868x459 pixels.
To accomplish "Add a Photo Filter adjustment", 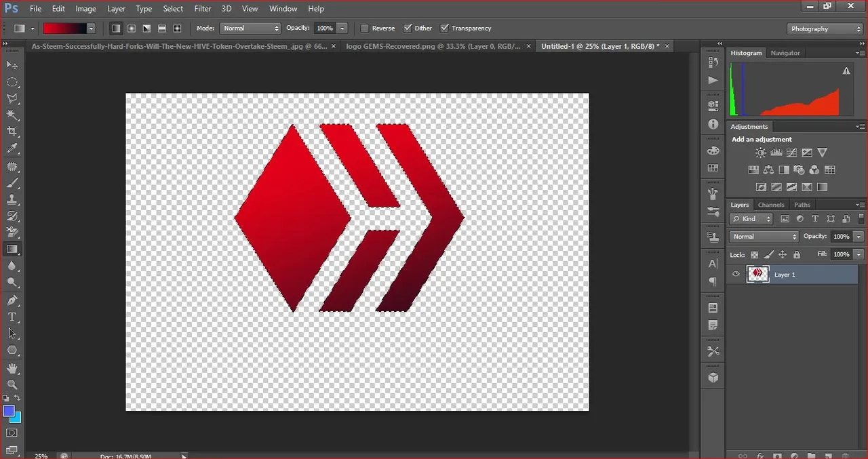I will (799, 169).
